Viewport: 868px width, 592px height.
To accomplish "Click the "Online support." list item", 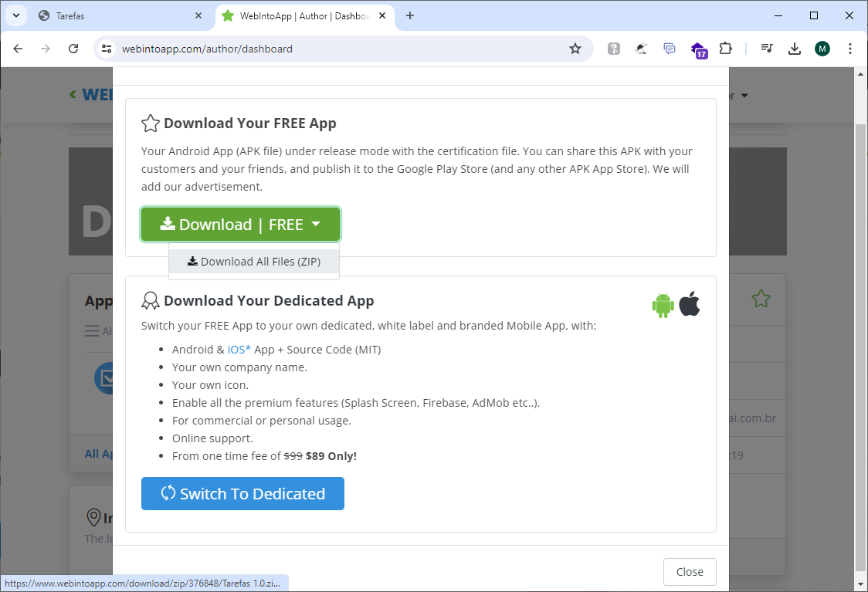I will point(212,438).
